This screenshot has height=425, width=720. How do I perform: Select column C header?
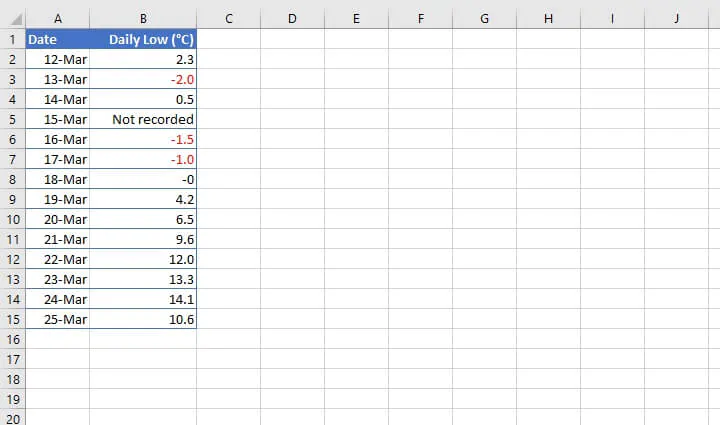[229, 18]
